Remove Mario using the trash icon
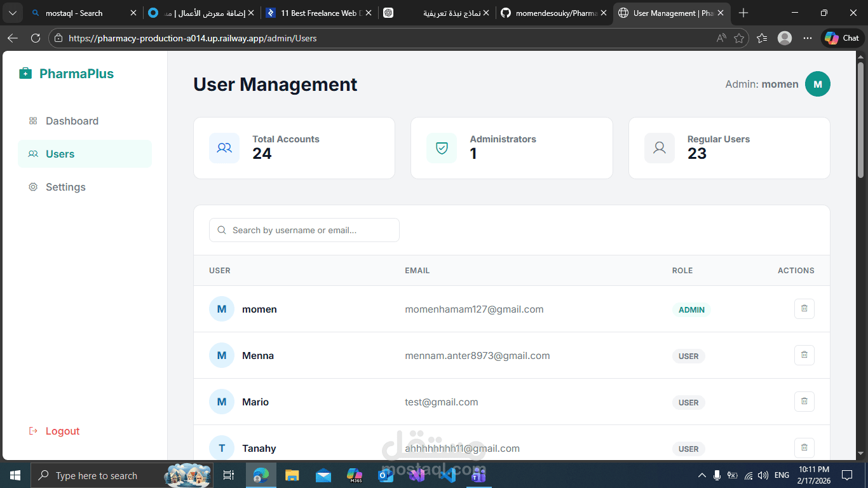Image resolution: width=868 pixels, height=488 pixels. coord(804,402)
